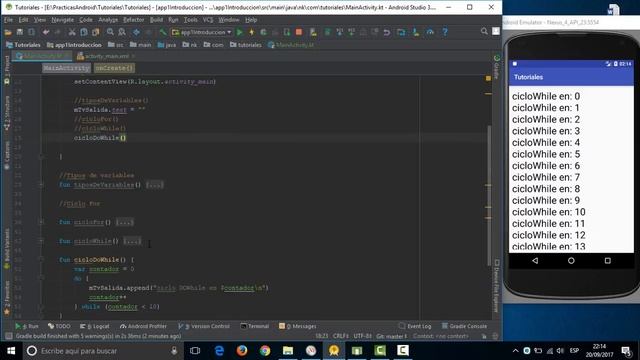Open the Event Log panel

tap(415, 326)
